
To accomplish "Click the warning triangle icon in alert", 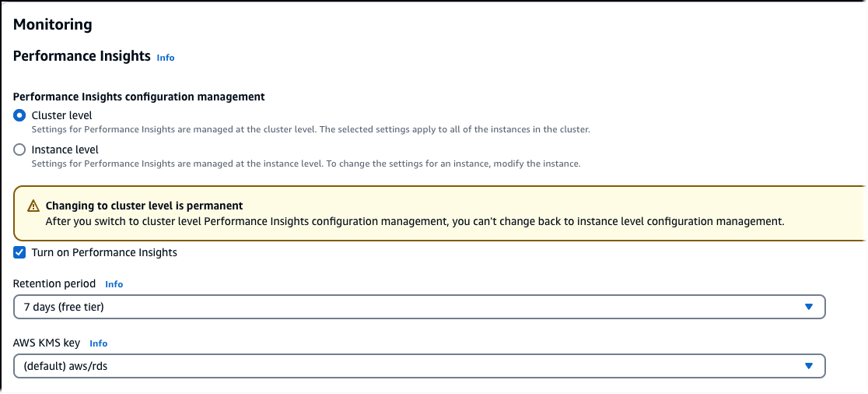I will pos(33,206).
